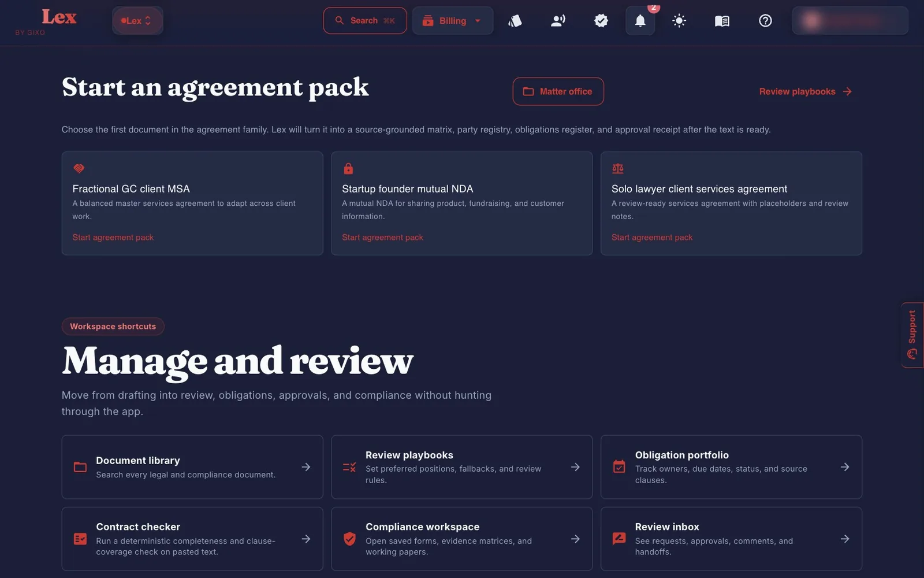Click the notification count badge

(654, 8)
